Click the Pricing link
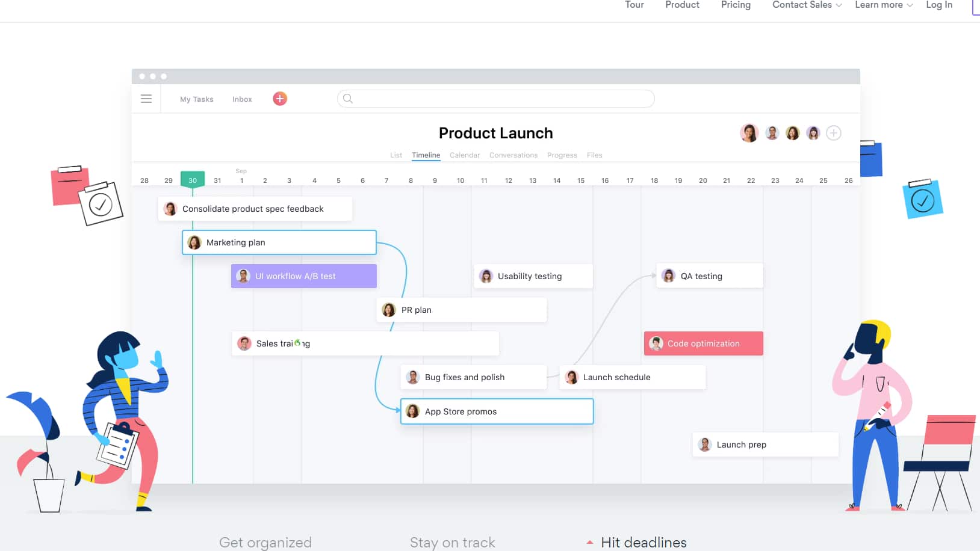Image resolution: width=980 pixels, height=551 pixels. (x=736, y=5)
